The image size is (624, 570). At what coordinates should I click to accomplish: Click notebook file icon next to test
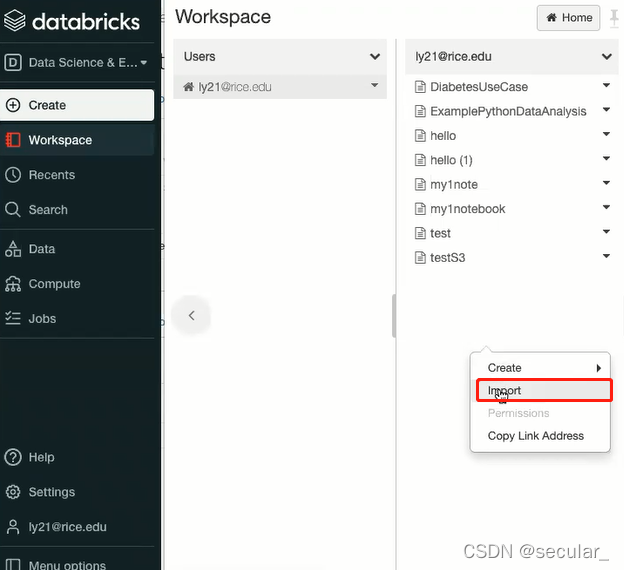point(420,233)
